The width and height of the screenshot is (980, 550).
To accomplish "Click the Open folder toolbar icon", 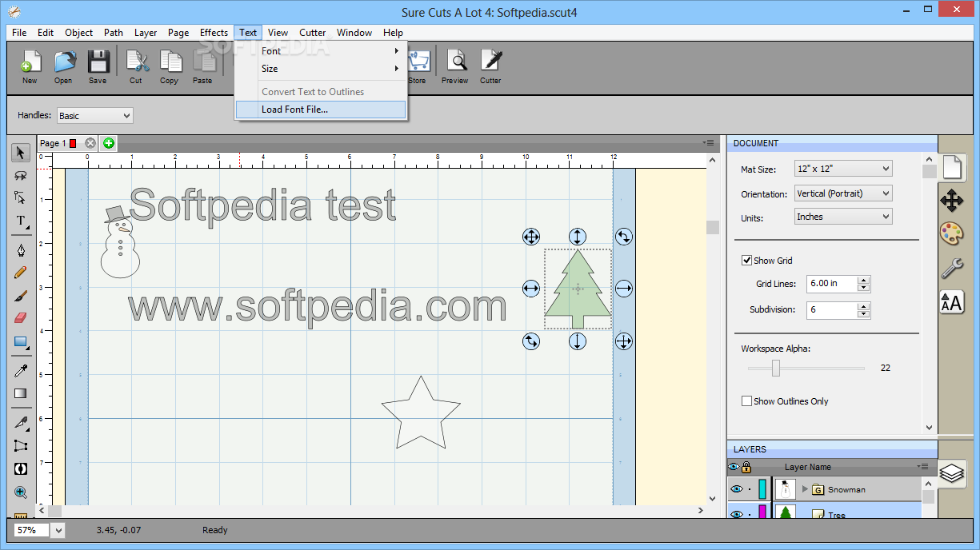I will pyautogui.click(x=63, y=66).
